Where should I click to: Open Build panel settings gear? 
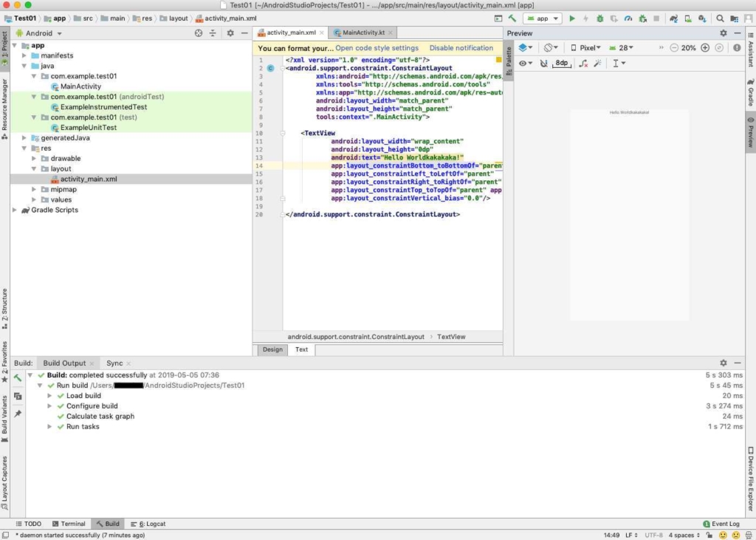[x=724, y=363]
